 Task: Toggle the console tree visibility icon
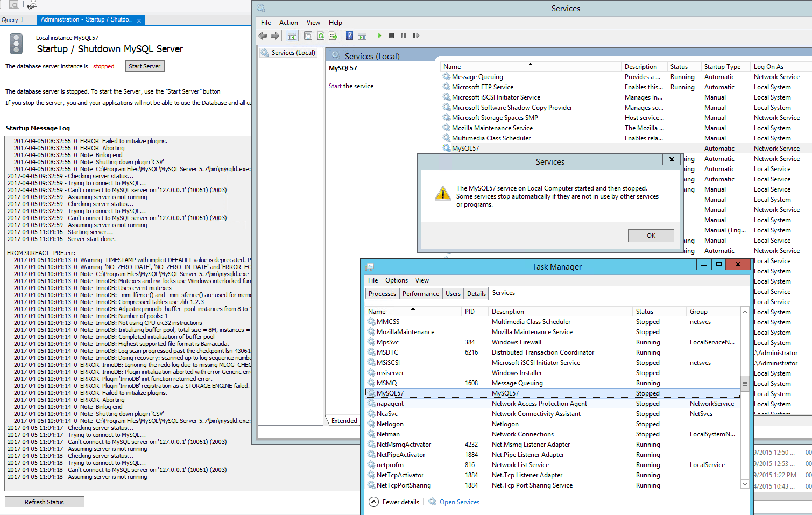tap(291, 36)
